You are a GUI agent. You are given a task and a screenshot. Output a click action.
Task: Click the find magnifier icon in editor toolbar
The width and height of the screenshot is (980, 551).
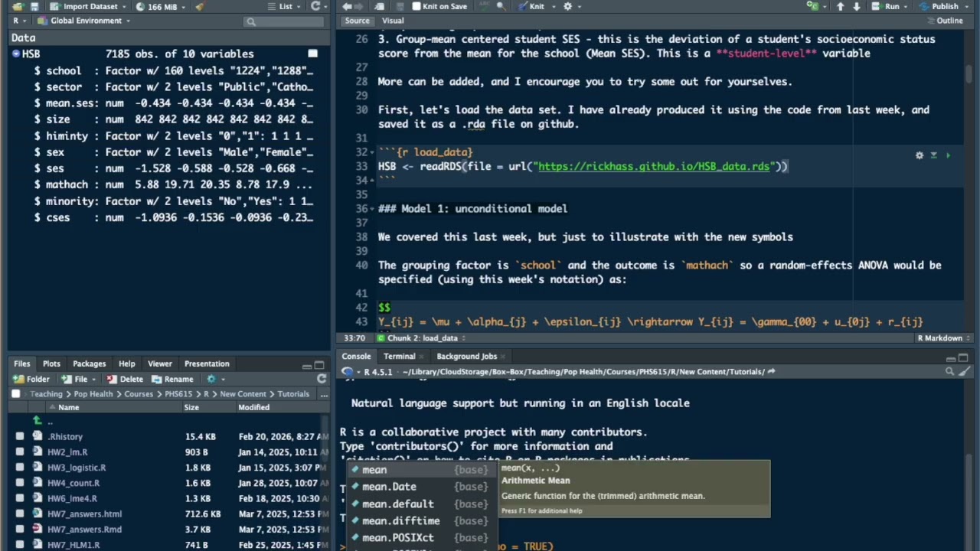coord(500,6)
